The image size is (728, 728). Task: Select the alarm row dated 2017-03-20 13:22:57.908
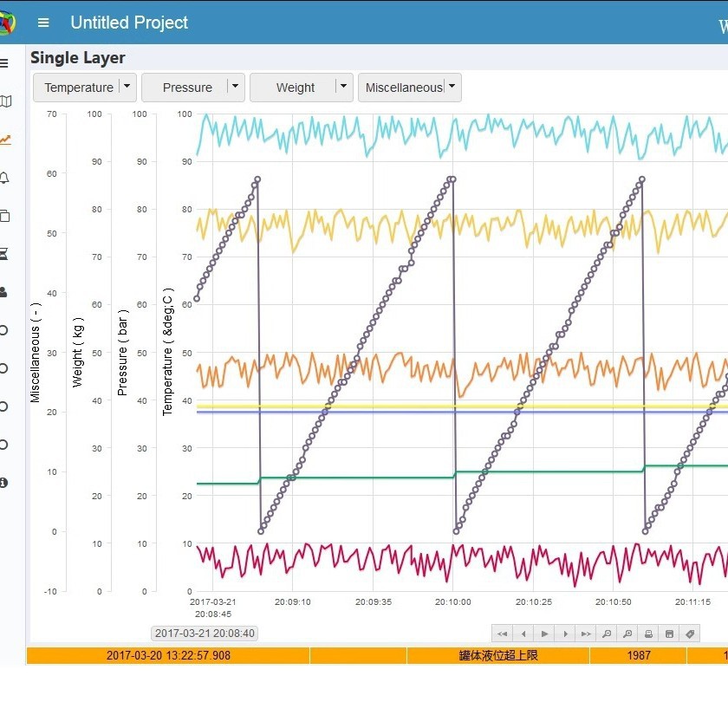tap(377, 655)
